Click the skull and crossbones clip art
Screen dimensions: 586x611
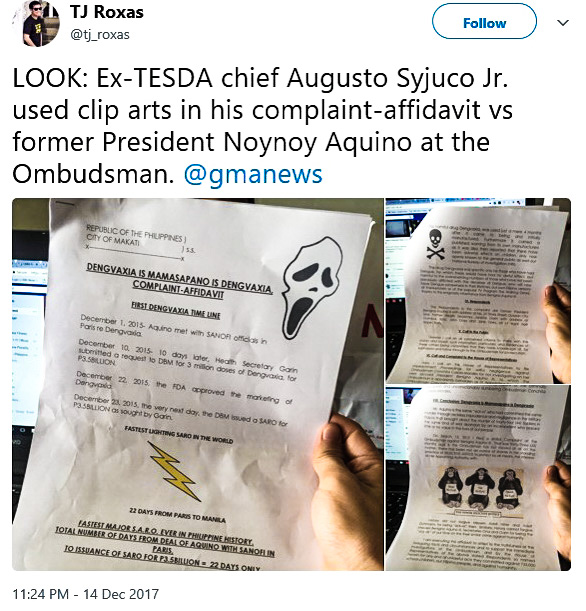435,244
